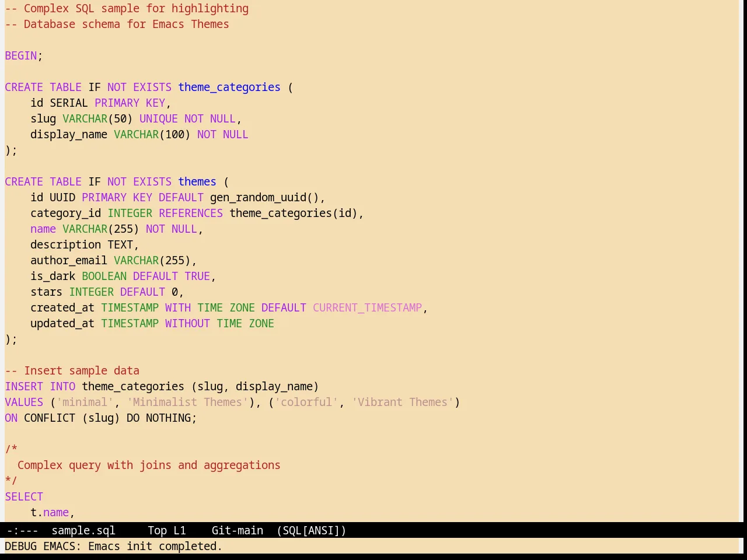Click 'colorful' string literal

306,402
